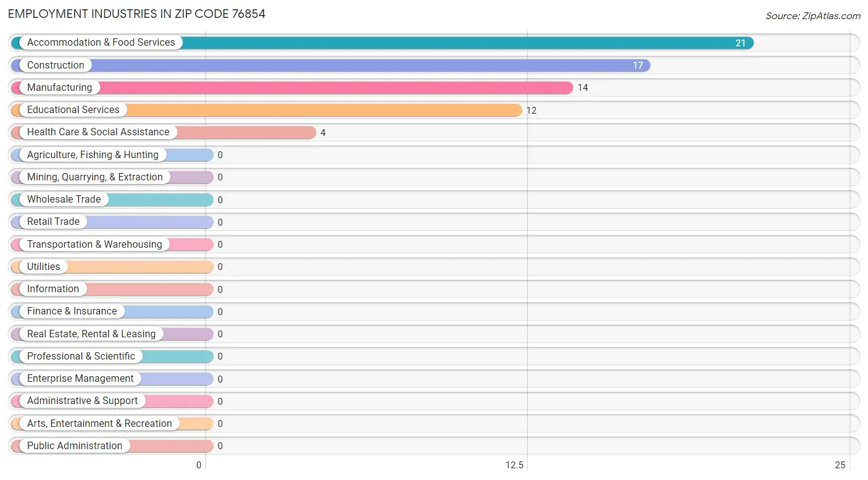Click the 25 axis tick label
This screenshot has height=480, width=868.
[x=840, y=465]
